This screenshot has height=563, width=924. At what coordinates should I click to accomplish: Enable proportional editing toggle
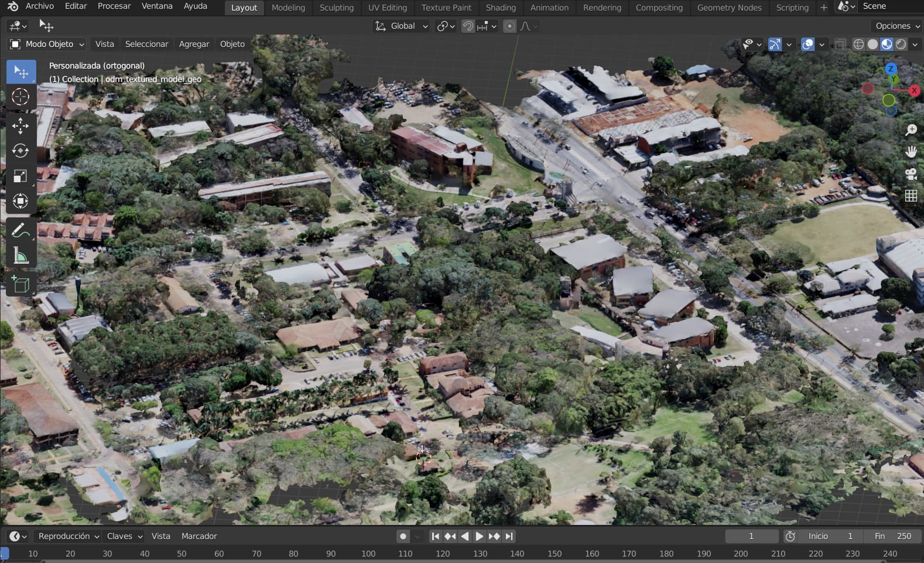(509, 26)
